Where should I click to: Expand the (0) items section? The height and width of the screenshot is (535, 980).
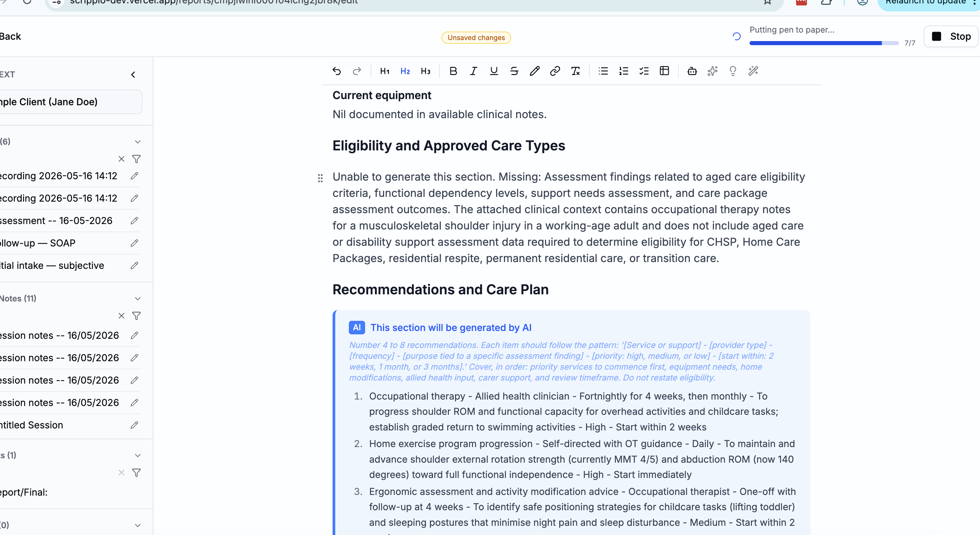(x=138, y=525)
